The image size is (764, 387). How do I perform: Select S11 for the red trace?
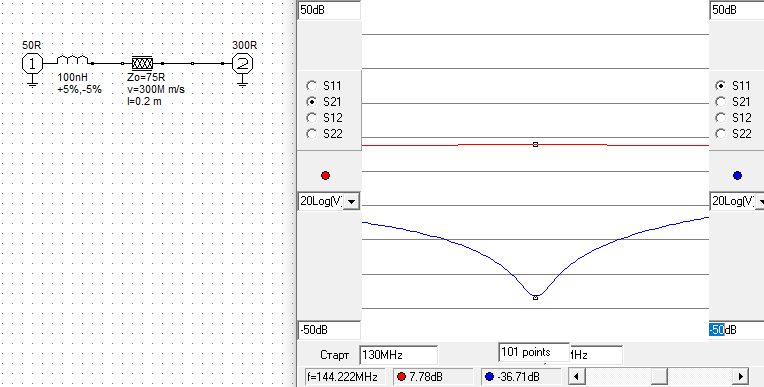coord(311,86)
